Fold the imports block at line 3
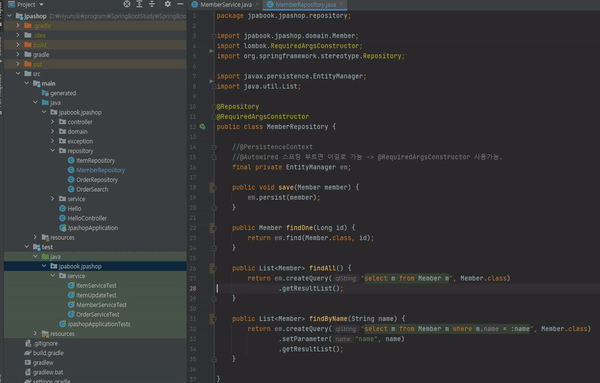The height and width of the screenshot is (383, 600). coord(214,36)
